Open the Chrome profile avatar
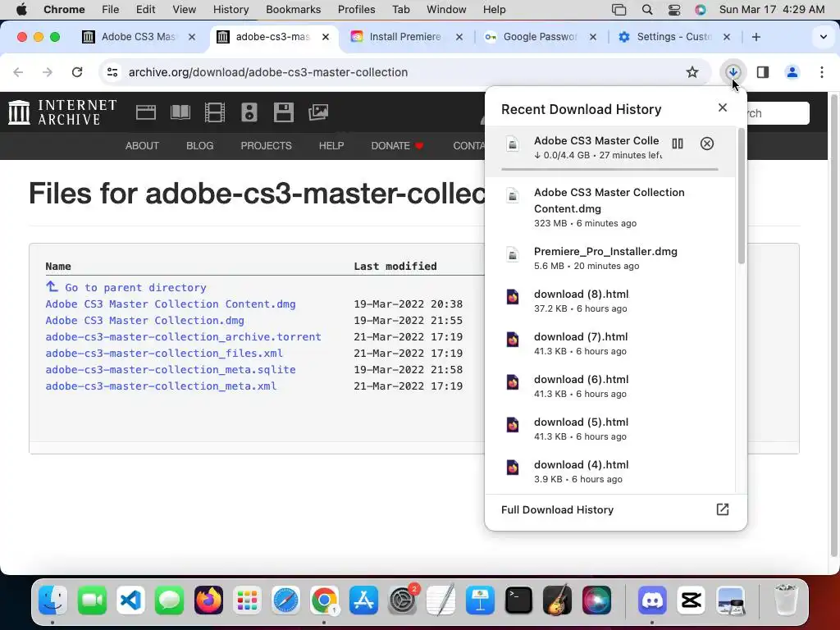The image size is (840, 630). [x=792, y=72]
